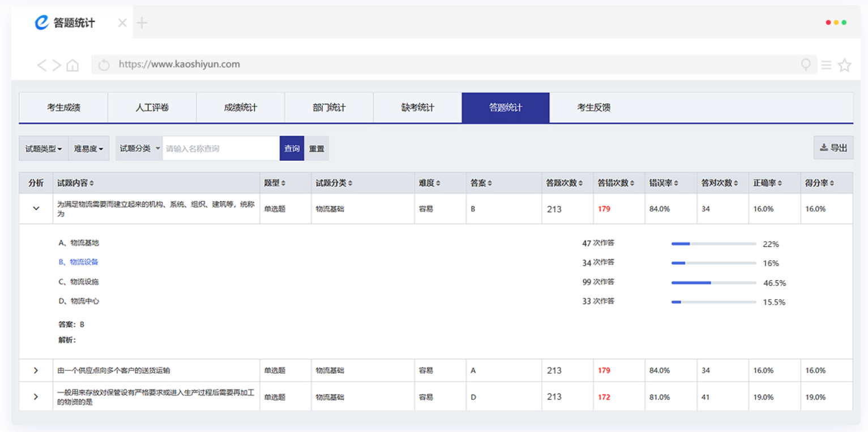Collapse the first expanded question row
This screenshot has height=432, width=868.
(36, 208)
